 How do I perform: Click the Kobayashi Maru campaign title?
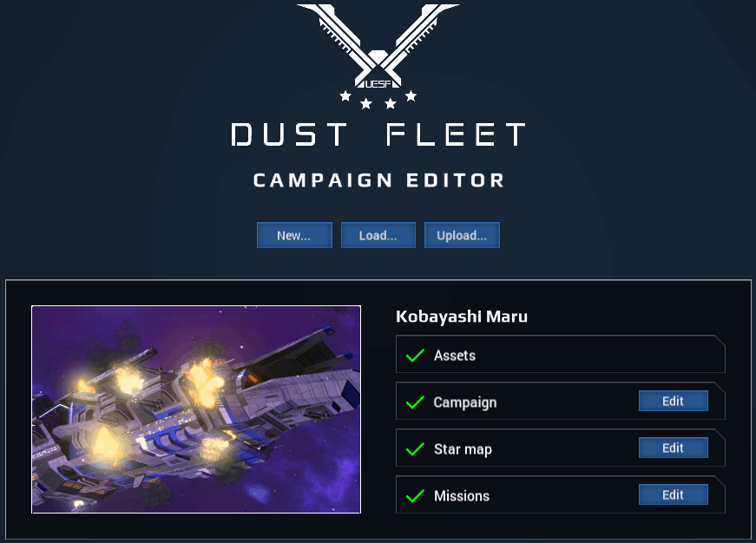pos(462,317)
